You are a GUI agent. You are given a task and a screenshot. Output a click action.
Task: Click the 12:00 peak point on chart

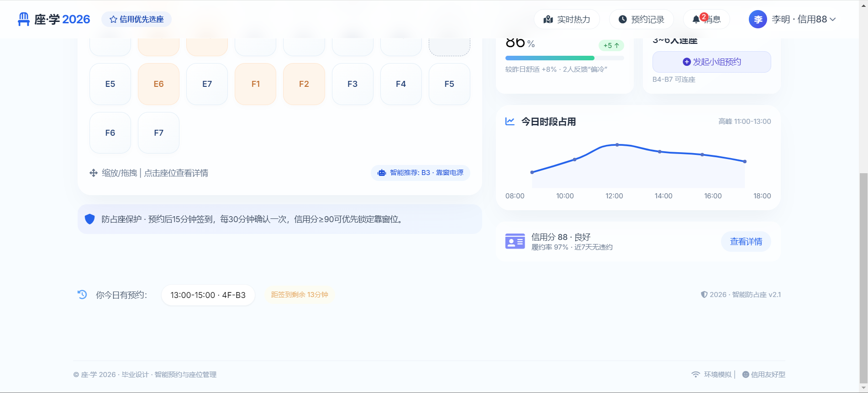617,145
